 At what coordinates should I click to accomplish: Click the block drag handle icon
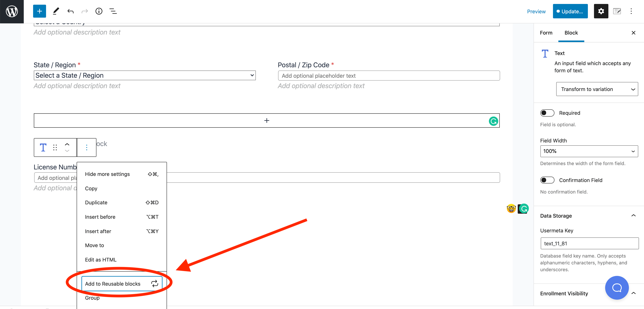tap(55, 147)
